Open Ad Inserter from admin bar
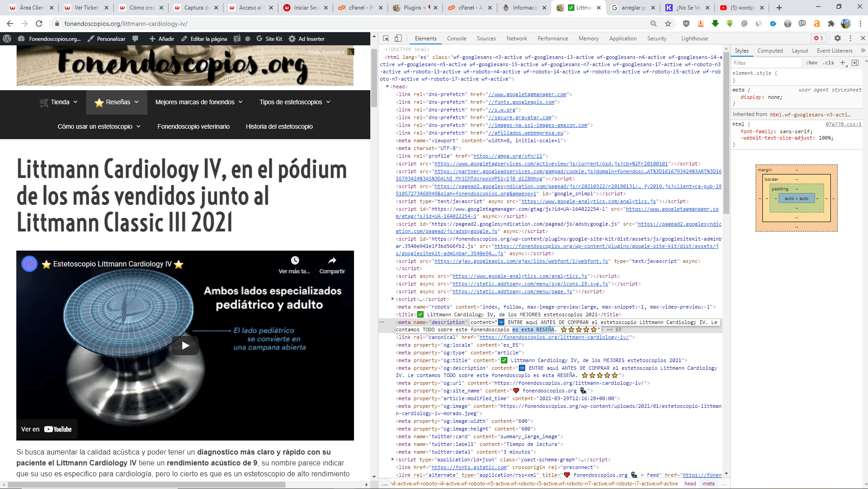 [x=307, y=39]
